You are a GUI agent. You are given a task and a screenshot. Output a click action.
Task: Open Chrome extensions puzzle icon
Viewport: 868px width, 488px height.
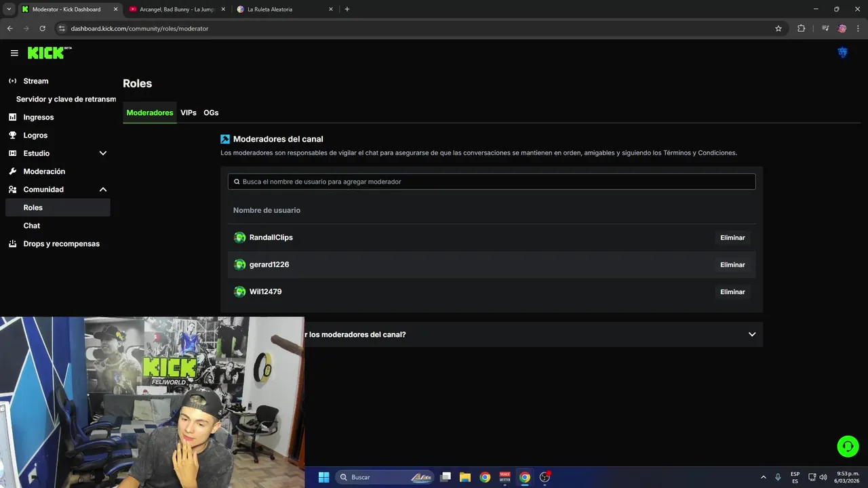pyautogui.click(x=801, y=28)
